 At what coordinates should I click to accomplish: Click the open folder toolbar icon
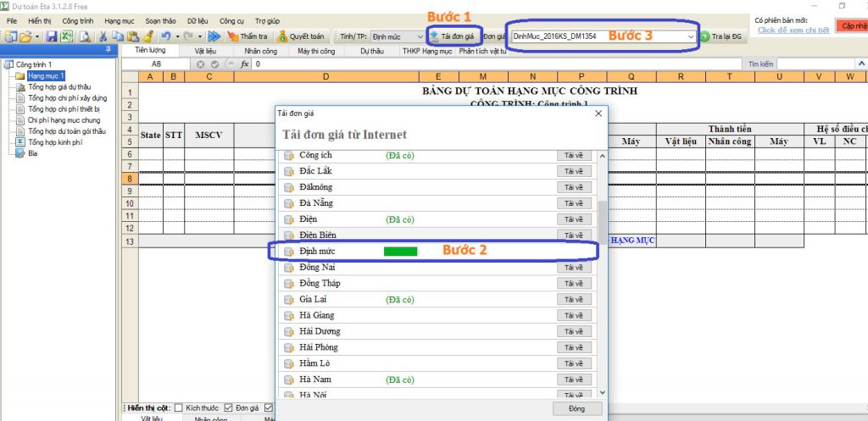25,36
